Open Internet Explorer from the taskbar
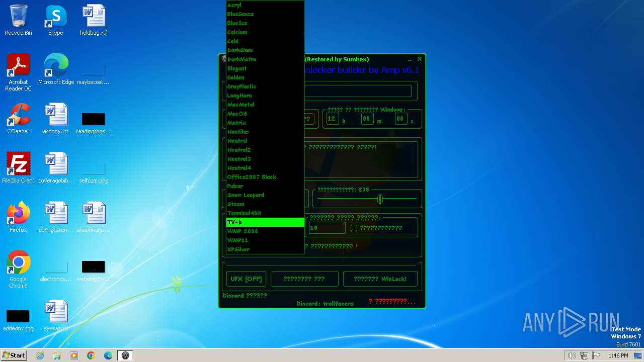Screen dimensions: 644x362 pos(40,355)
